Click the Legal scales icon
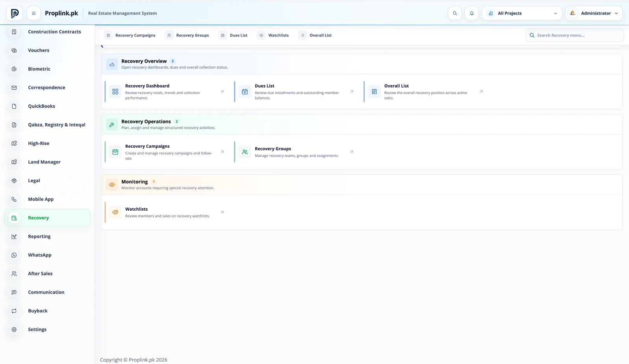This screenshot has width=629, height=364. coord(14,181)
